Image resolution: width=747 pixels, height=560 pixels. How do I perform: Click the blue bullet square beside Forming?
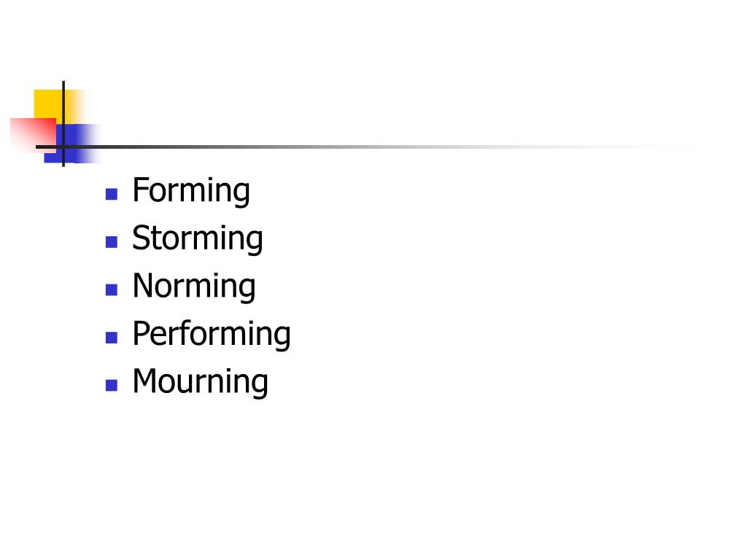(112, 194)
